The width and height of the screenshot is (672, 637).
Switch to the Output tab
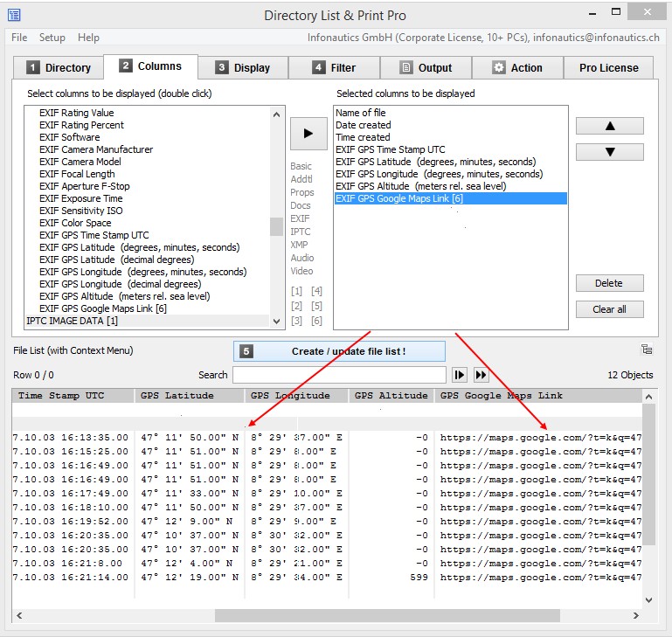[426, 68]
